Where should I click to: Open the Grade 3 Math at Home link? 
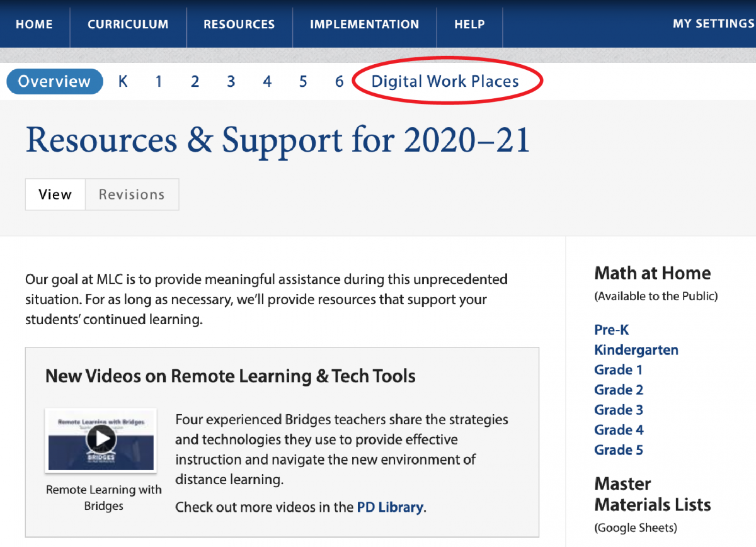(619, 410)
